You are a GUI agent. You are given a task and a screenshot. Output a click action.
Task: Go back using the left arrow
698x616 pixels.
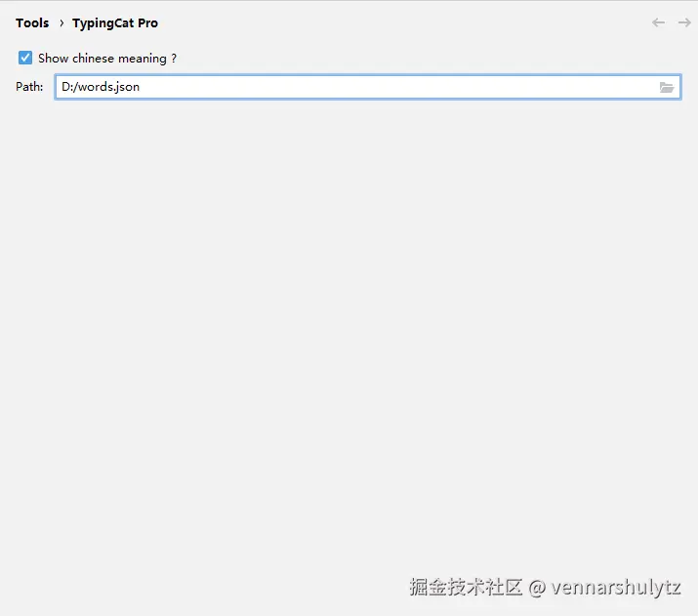[658, 22]
